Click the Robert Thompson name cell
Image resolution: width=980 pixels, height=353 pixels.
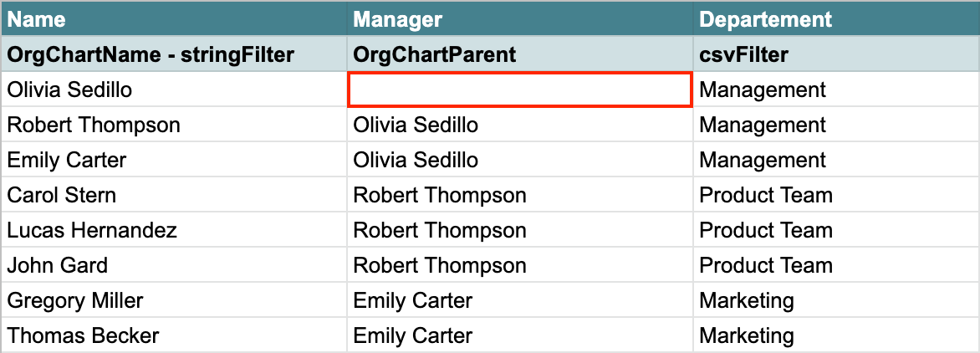pos(174,125)
